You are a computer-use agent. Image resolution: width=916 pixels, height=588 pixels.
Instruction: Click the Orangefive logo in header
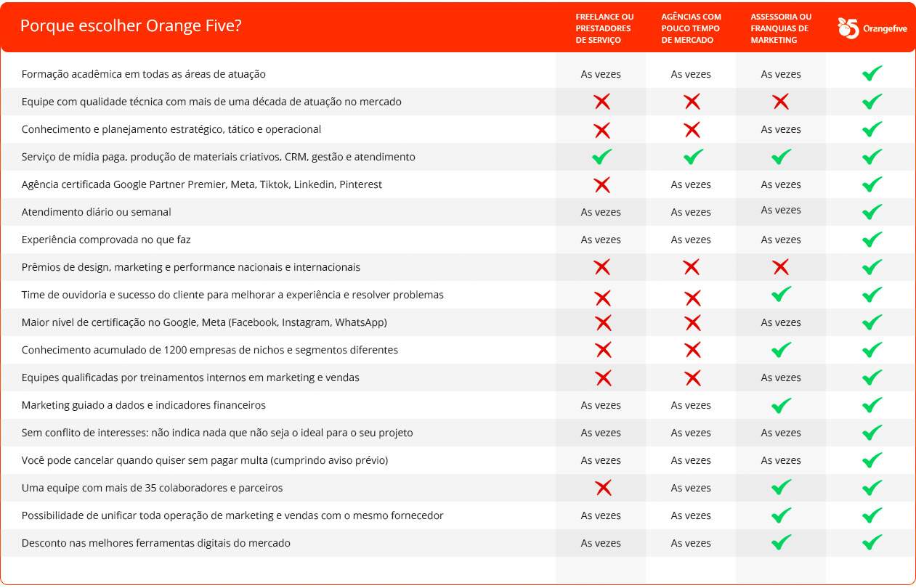coord(872,28)
